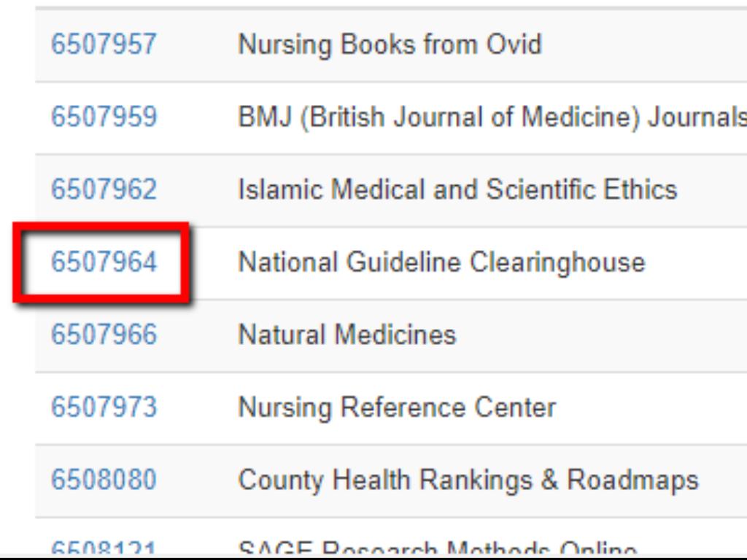Click the 6507959 ID link
Viewport: 747px width, 560px height.
click(103, 117)
